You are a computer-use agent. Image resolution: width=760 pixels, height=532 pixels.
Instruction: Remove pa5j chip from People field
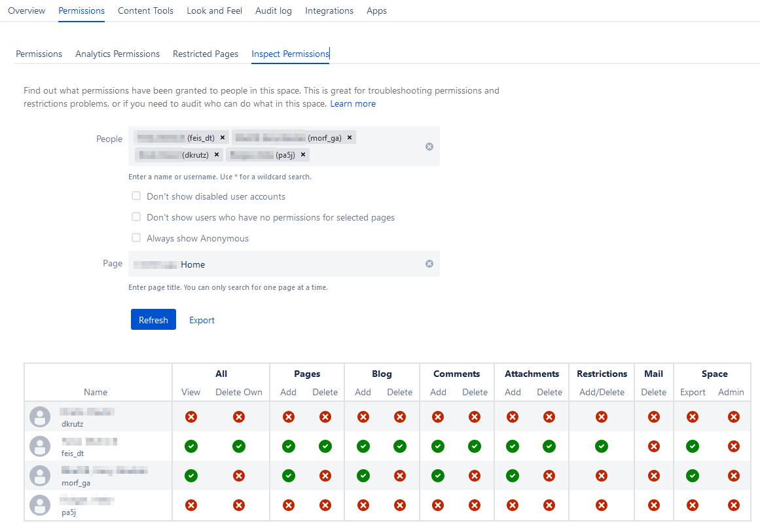[303, 154]
